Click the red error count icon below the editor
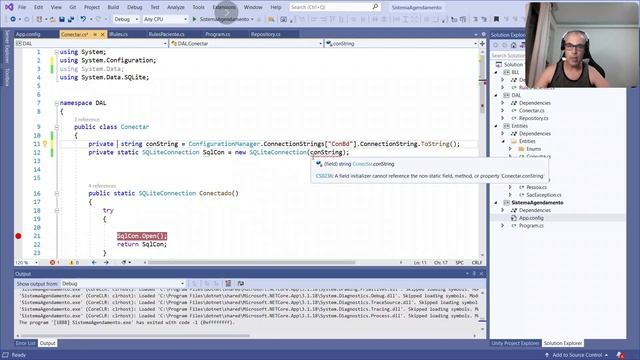This screenshot has width=640, height=360. pyautogui.click(x=52, y=262)
